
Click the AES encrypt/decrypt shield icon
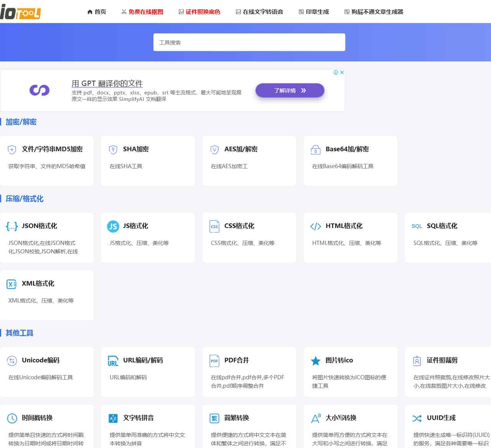coord(214,150)
